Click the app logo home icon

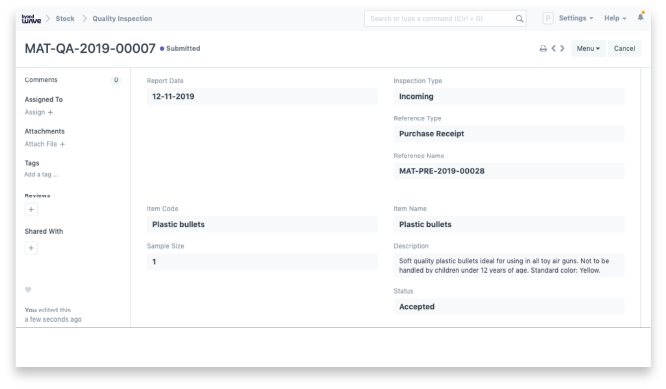[x=31, y=19]
